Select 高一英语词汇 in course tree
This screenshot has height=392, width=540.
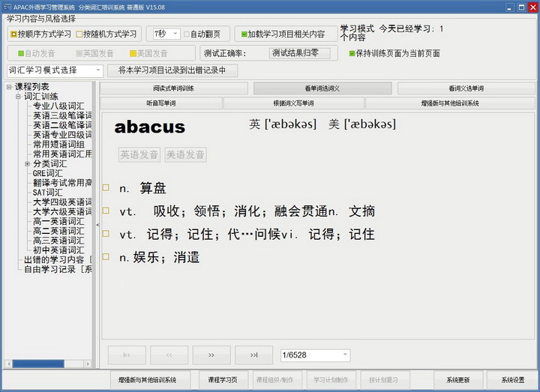pyautogui.click(x=58, y=222)
